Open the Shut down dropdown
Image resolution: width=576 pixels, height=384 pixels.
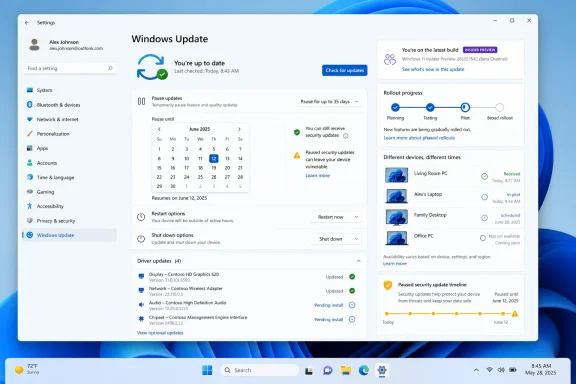[x=336, y=239]
